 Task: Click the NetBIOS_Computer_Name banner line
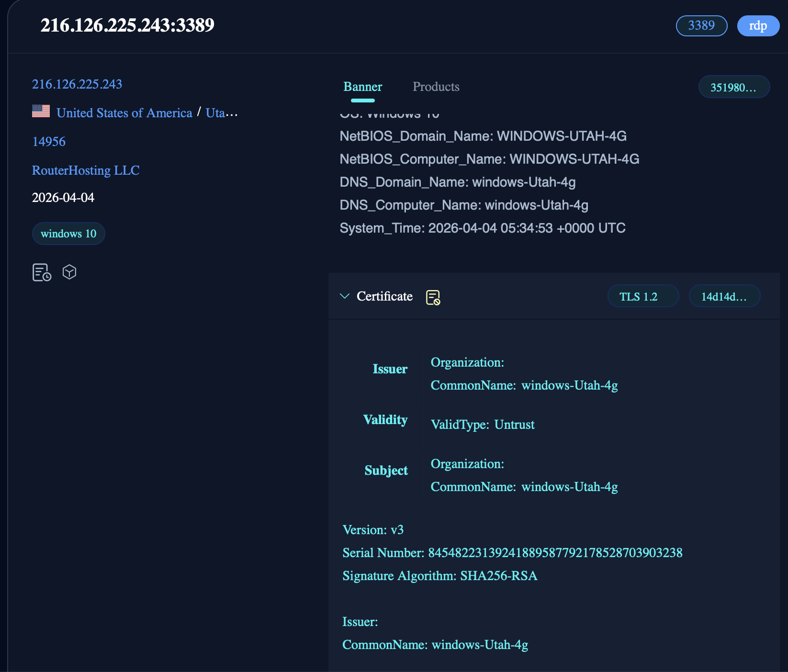489,159
